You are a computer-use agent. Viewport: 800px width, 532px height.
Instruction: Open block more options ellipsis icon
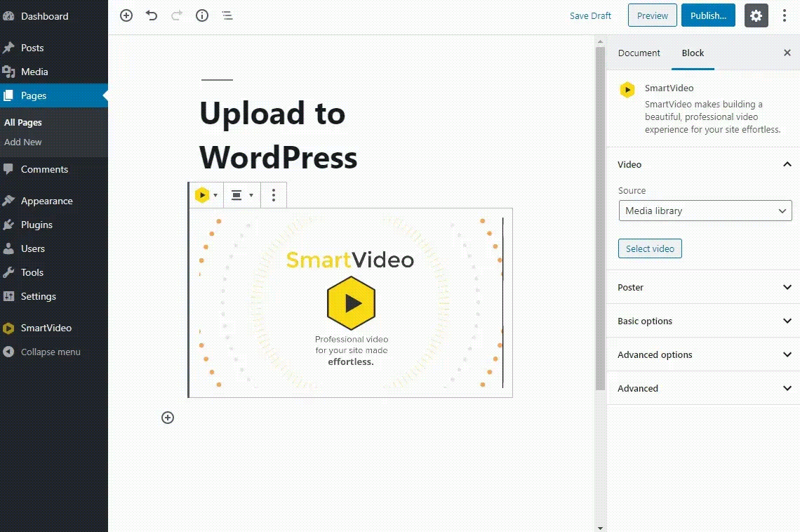273,194
